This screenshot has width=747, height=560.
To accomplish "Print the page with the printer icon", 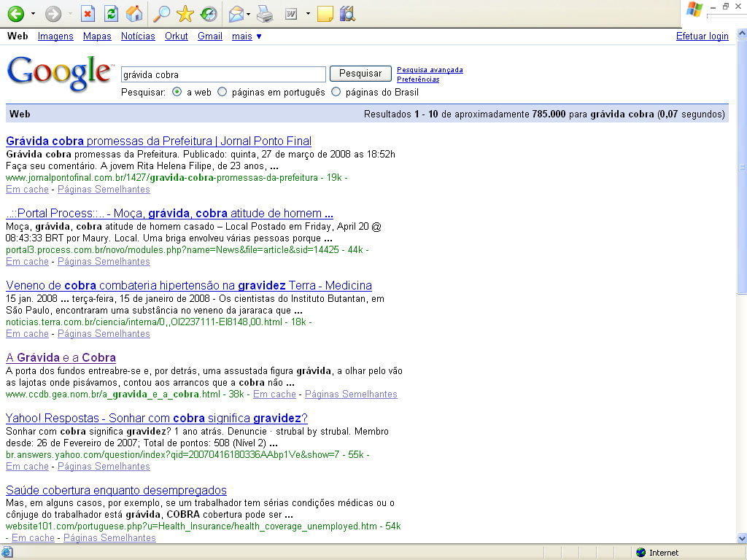I will point(266,14).
